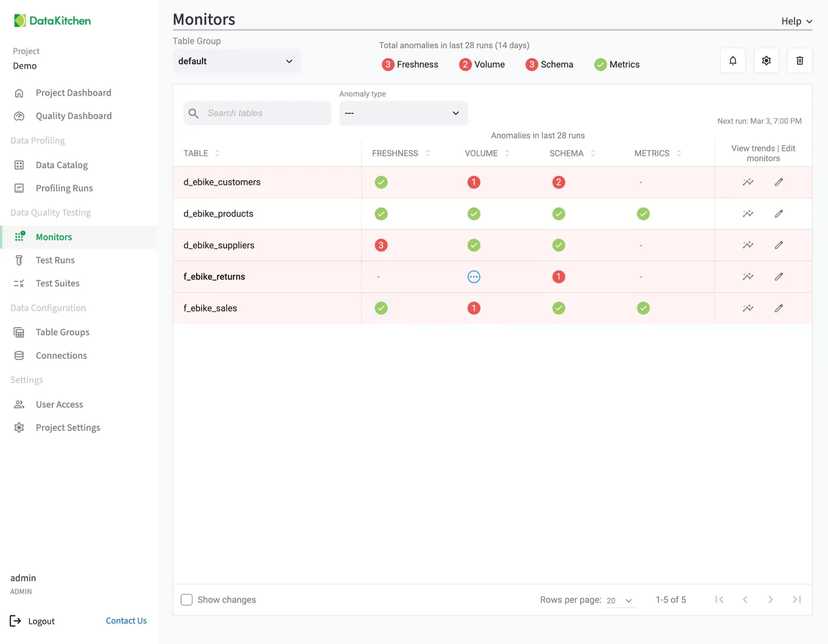Image resolution: width=828 pixels, height=644 pixels.
Task: Navigate to Test Suites
Action: coord(57,283)
